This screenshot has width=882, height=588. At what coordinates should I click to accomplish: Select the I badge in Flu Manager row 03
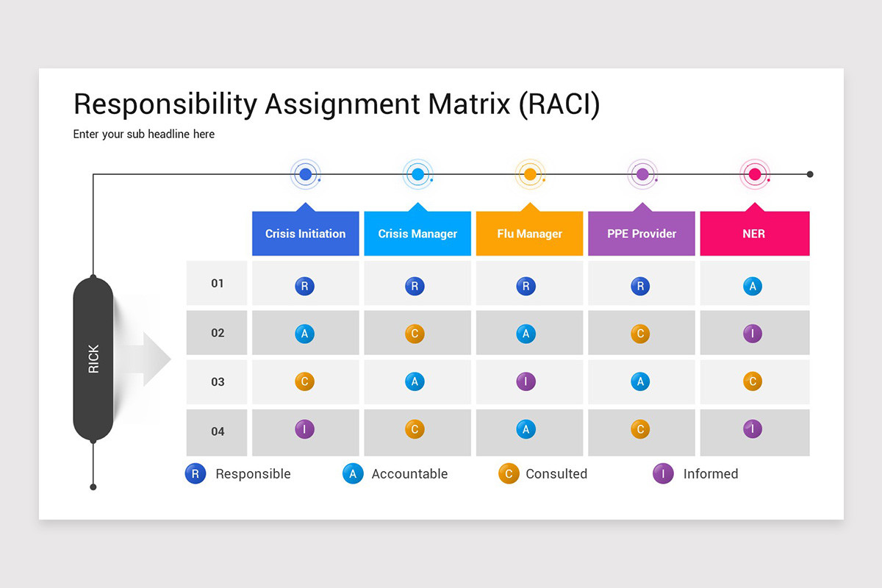click(x=525, y=381)
